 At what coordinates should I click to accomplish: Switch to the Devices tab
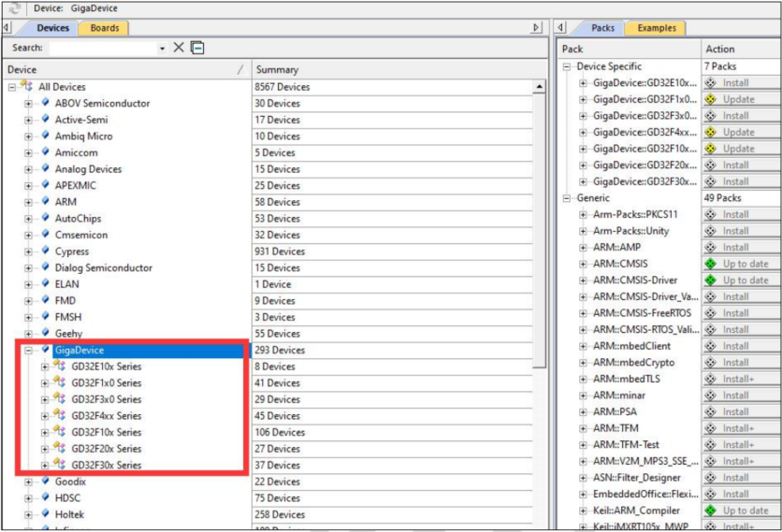pos(53,28)
